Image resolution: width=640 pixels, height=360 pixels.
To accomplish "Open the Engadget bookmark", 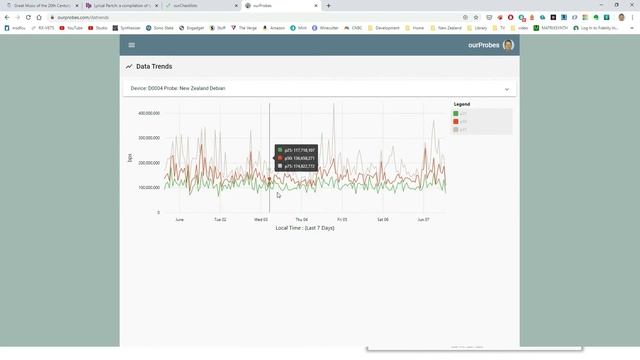I will [x=191, y=28].
